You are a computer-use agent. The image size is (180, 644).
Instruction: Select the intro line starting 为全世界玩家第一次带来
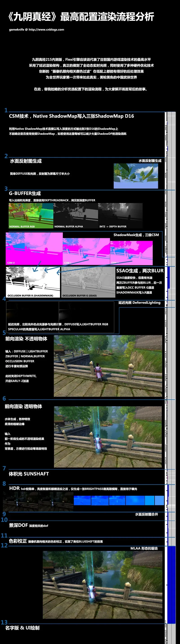(91, 77)
